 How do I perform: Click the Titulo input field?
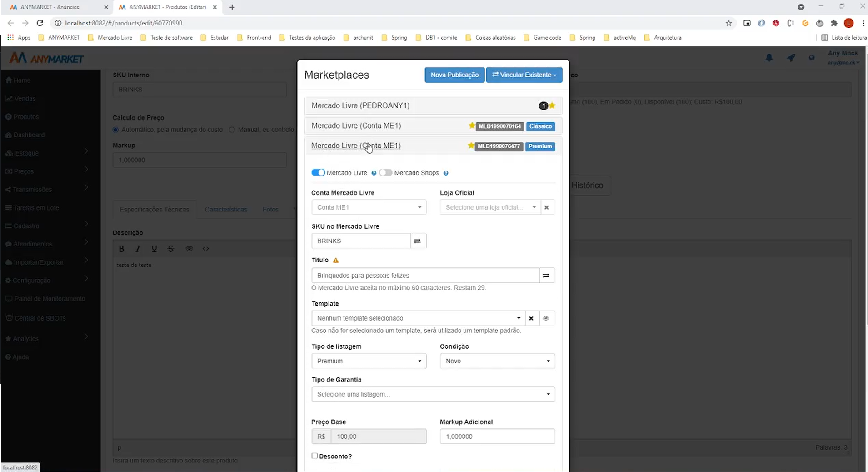(425, 276)
